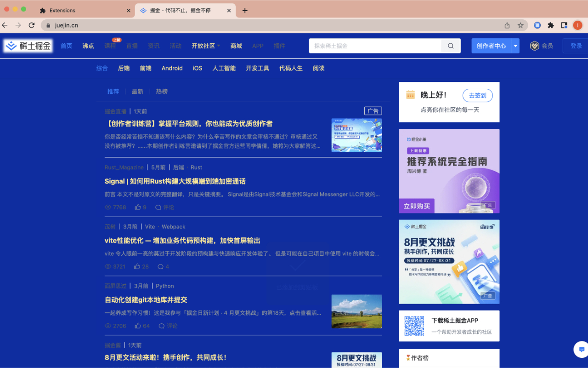Click the 稀土掘金 logo

[28, 46]
